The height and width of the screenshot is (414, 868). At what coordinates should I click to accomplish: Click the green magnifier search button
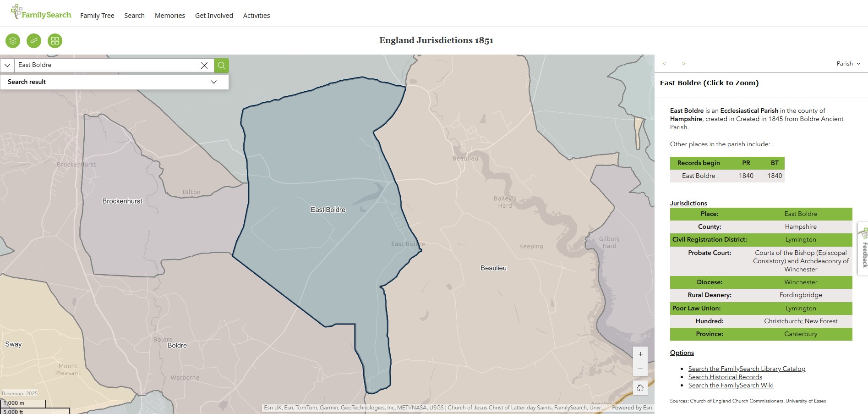pyautogui.click(x=221, y=65)
